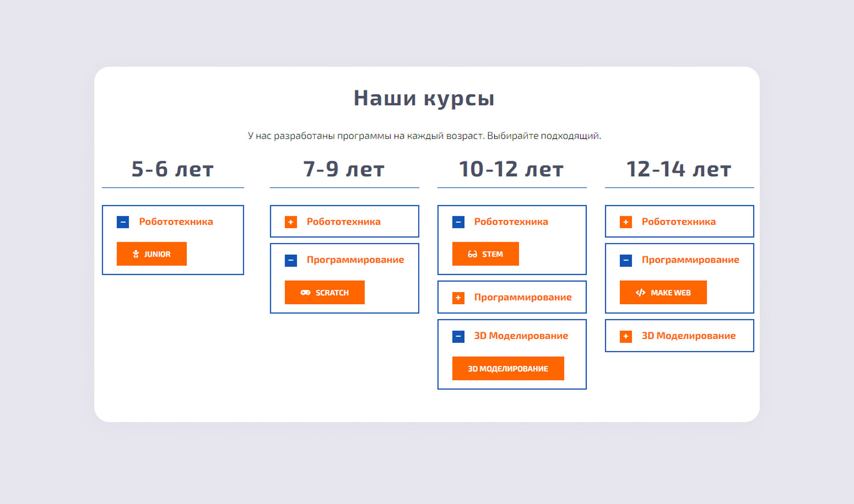Viewport: 854px width, 504px height.
Task: Open the SCRATCH course button
Action: pos(324,292)
